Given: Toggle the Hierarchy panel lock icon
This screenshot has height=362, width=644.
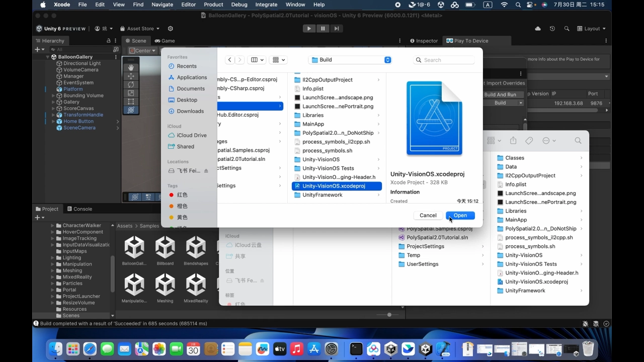Looking at the screenshot, I should click(x=108, y=41).
